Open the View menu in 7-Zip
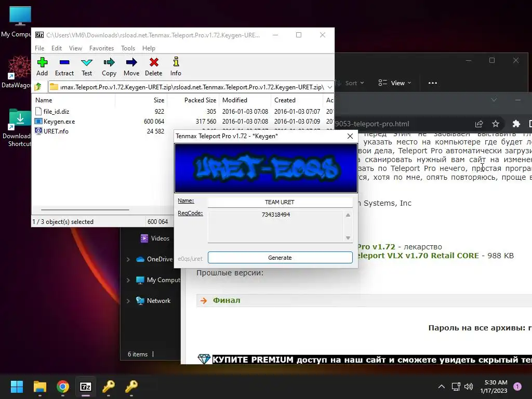 [75, 48]
